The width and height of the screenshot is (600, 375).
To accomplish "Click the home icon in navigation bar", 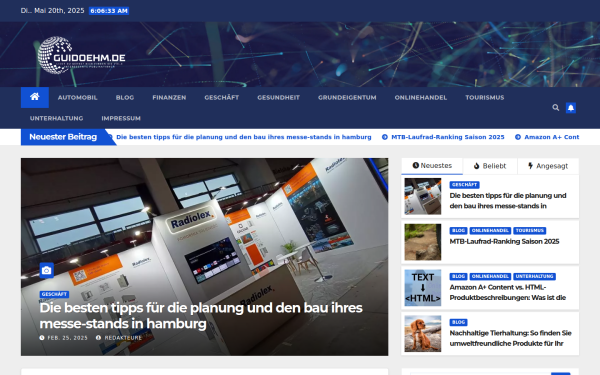I will [35, 97].
